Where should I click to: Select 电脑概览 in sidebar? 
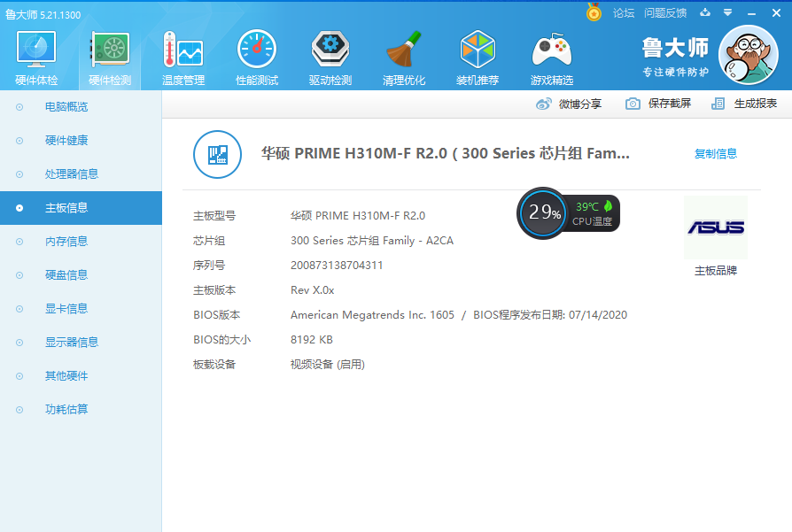pos(81,107)
